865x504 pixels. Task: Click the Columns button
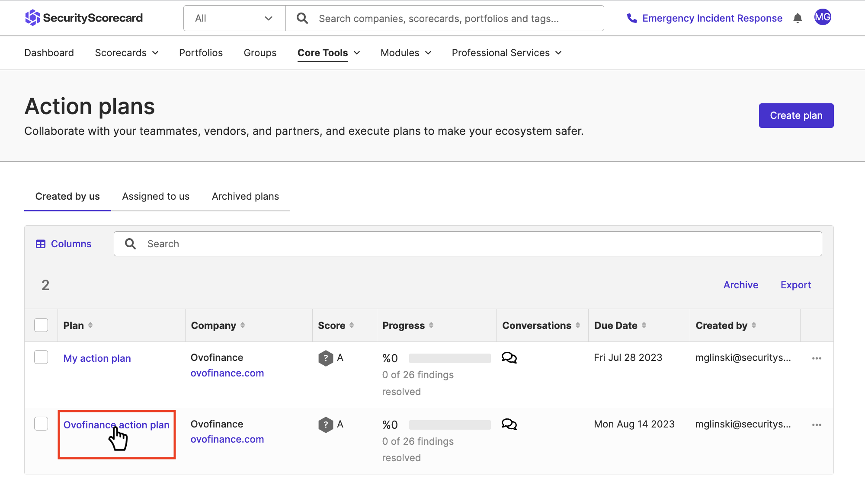(64, 244)
